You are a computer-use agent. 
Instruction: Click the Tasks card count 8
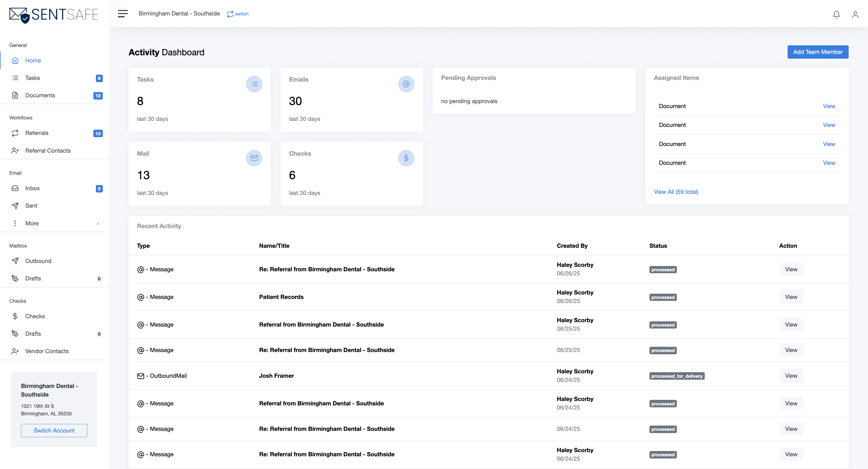[140, 101]
